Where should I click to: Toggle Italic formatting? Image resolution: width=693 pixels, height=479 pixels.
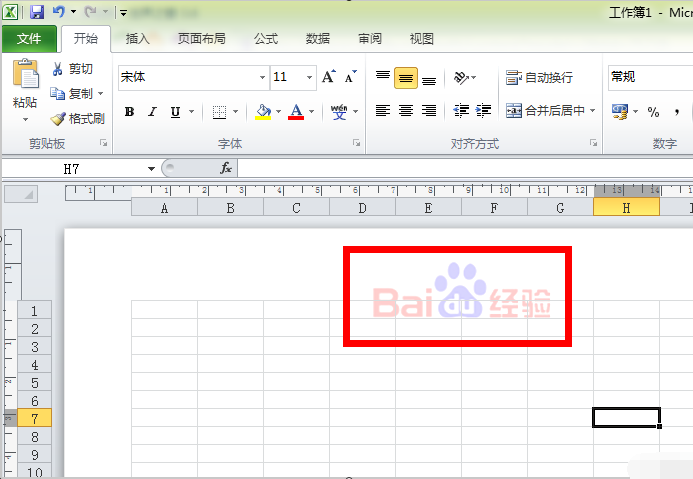click(x=152, y=112)
